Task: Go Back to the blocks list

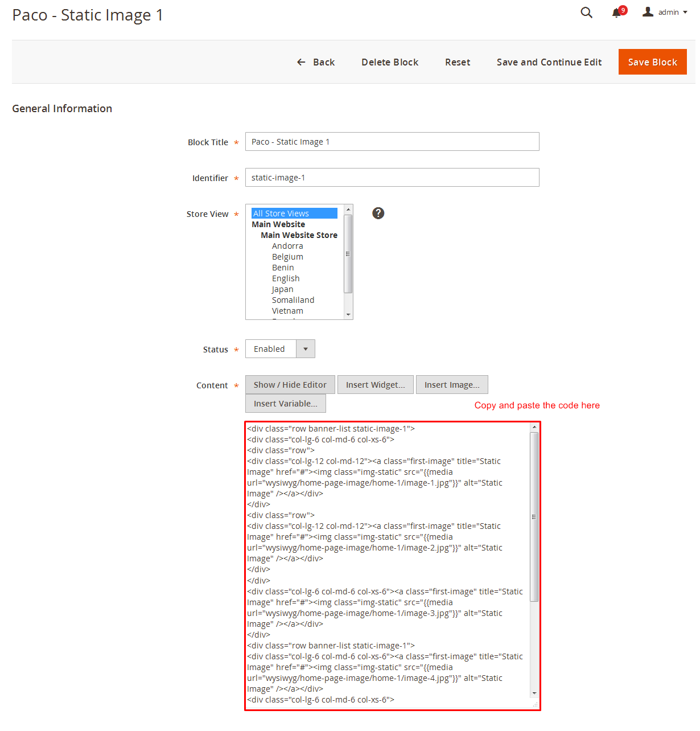Action: click(x=316, y=62)
